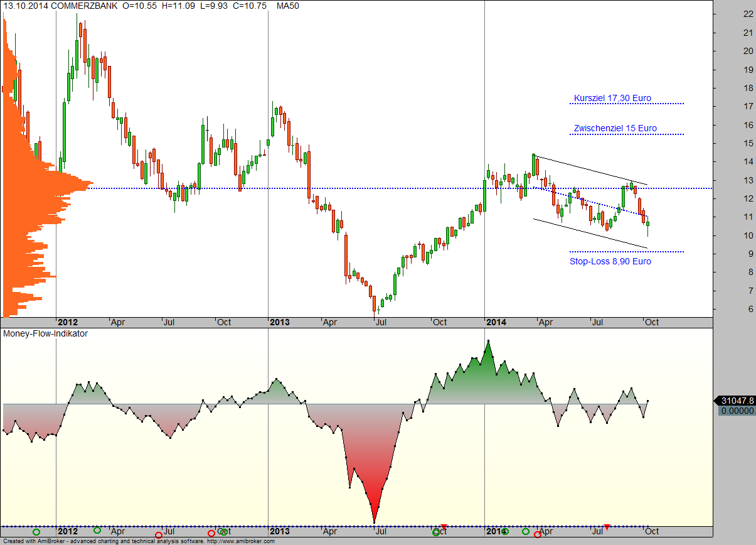
Task: Click "Oct" after 2014 on Money-Flow time axis
Action: click(x=652, y=531)
